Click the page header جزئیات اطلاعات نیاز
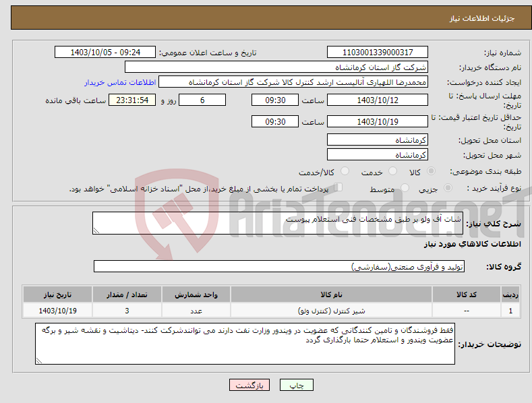This screenshot has height=403, width=532. coord(482,18)
